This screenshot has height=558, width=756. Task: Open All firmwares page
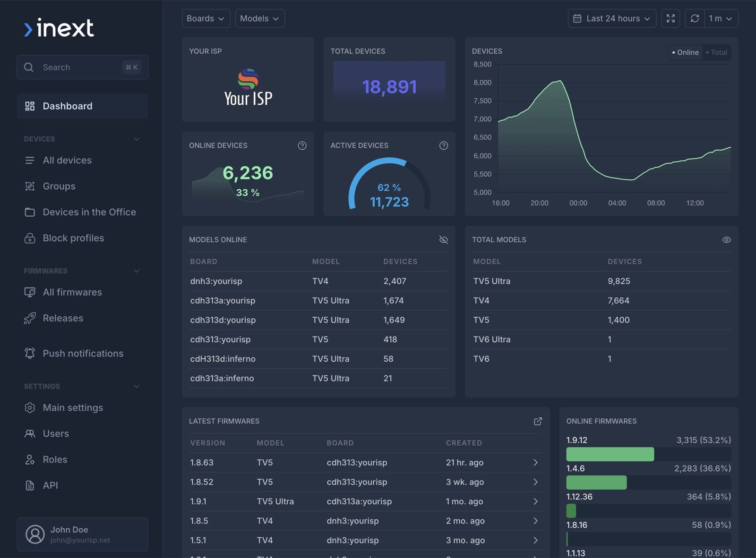pyautogui.click(x=83, y=292)
